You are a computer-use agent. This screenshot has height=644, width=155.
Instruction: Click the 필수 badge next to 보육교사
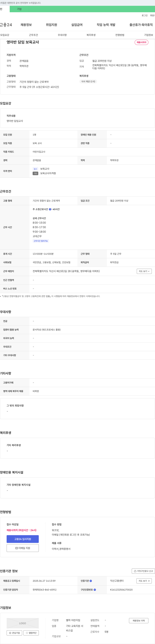click(35, 169)
